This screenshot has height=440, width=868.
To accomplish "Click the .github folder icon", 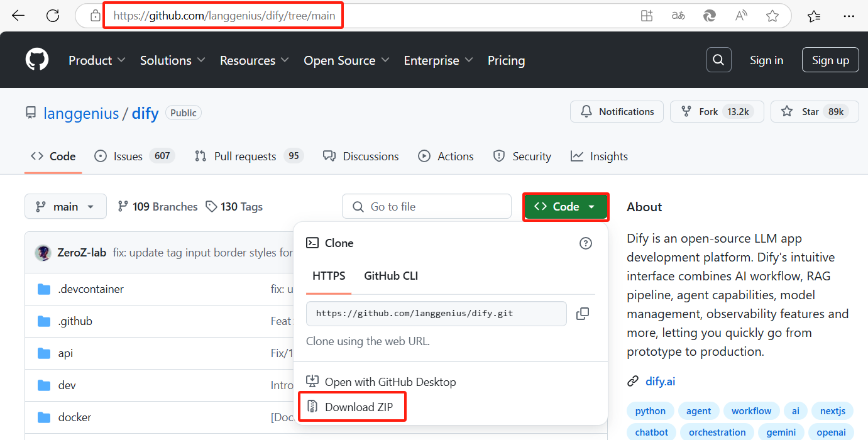I will (44, 321).
